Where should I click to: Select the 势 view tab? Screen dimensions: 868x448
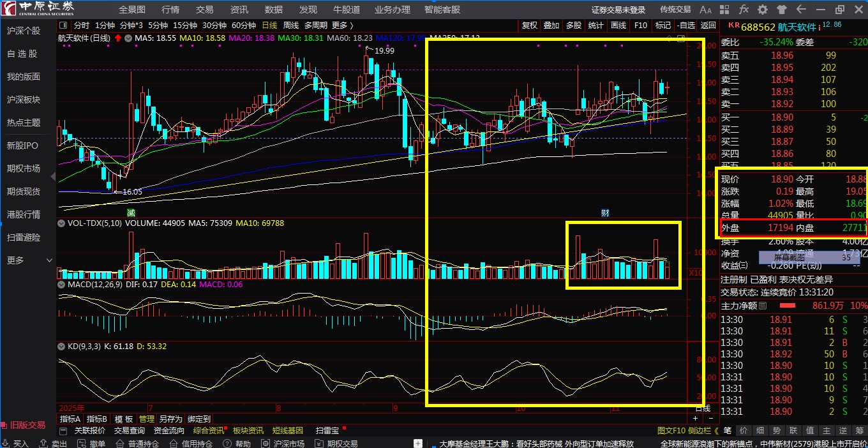pyautogui.click(x=777, y=431)
